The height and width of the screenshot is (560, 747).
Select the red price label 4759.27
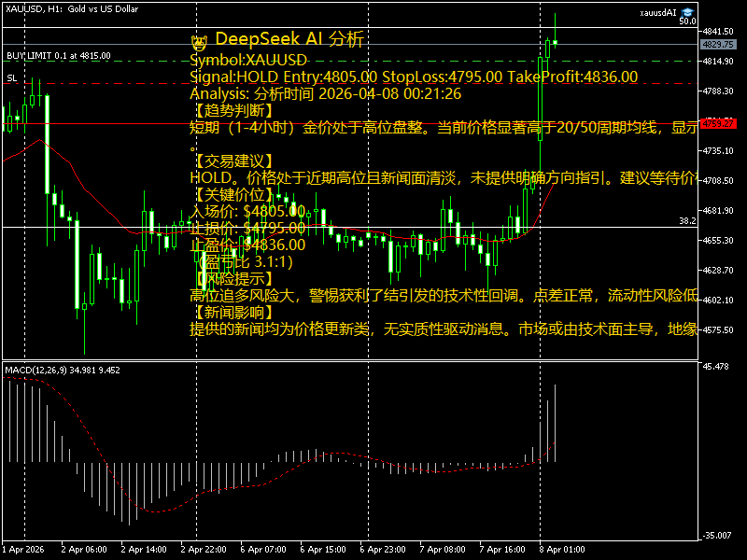coord(716,123)
